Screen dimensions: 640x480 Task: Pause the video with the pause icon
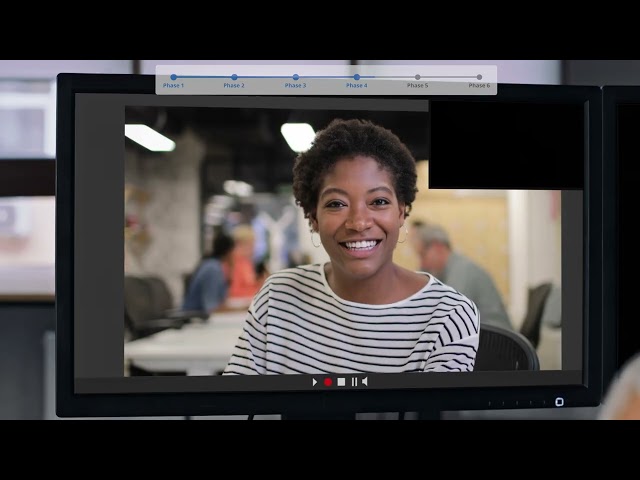pos(354,382)
